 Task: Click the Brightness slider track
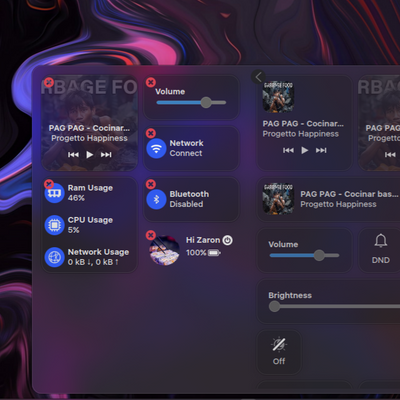tap(334, 306)
